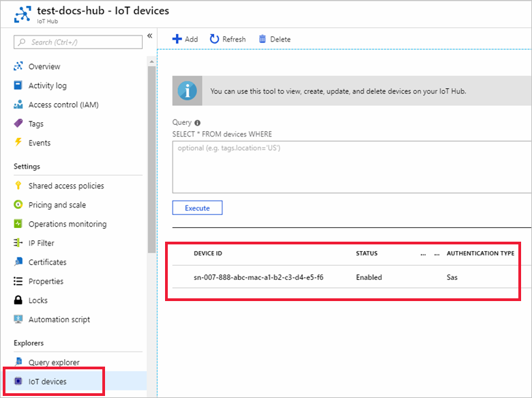Open Events lightning bolt icon
The height and width of the screenshot is (398, 532).
coord(18,143)
